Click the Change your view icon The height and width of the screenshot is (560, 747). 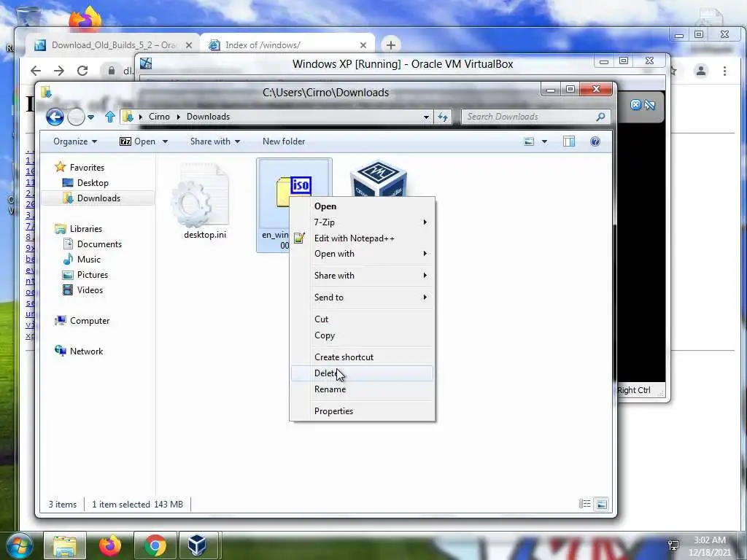(x=529, y=141)
